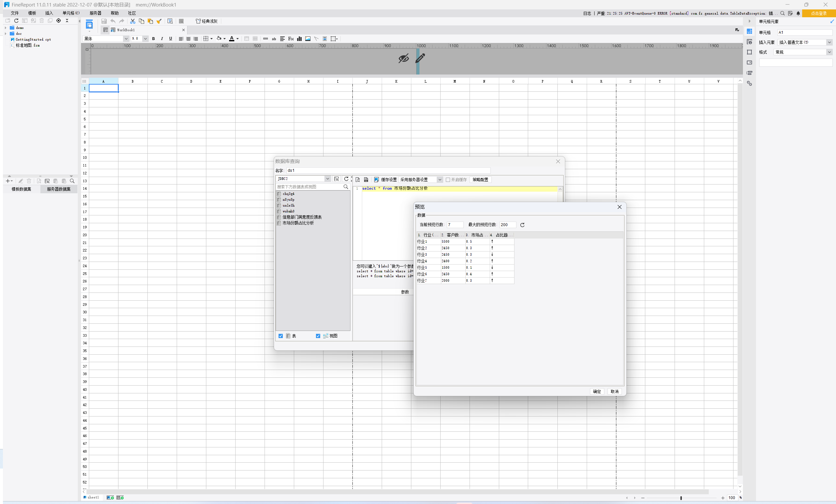Click the 策略配置 button

coord(480,180)
